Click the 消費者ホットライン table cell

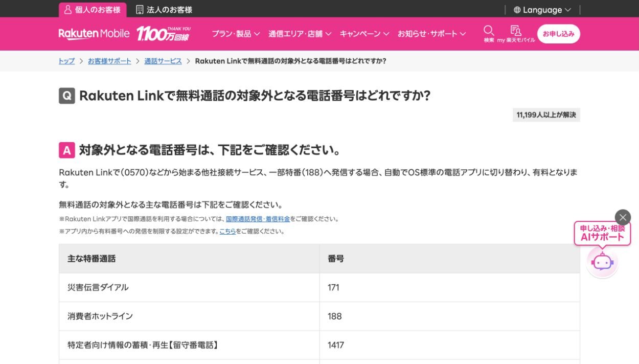point(189,316)
